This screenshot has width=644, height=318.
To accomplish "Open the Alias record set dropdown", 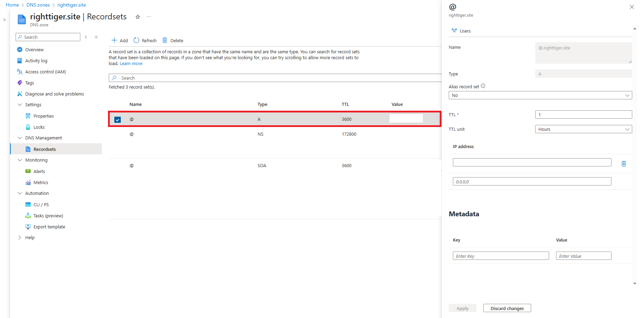I will click(540, 95).
